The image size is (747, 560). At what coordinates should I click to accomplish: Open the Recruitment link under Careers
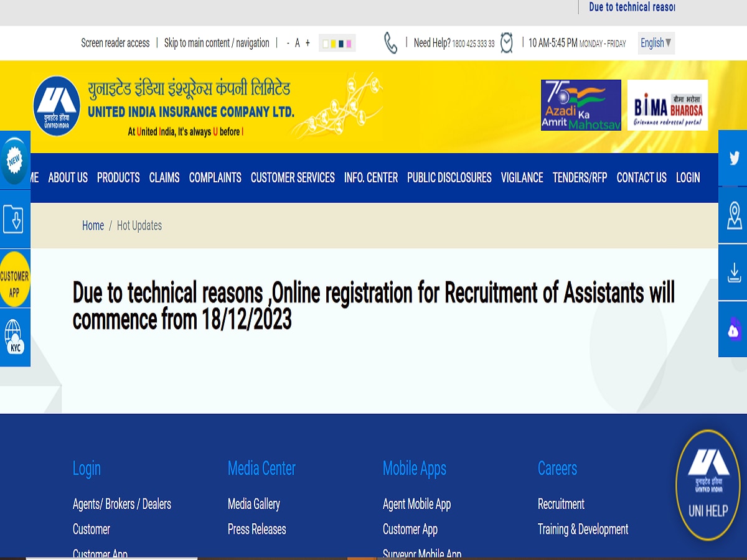point(561,504)
